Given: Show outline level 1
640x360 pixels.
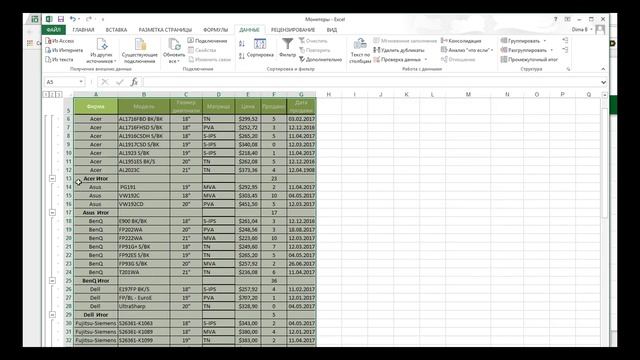Looking at the screenshot, I should click(46, 94).
